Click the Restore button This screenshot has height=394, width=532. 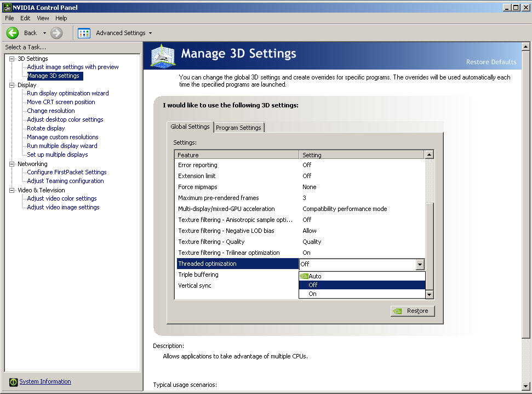click(x=413, y=311)
